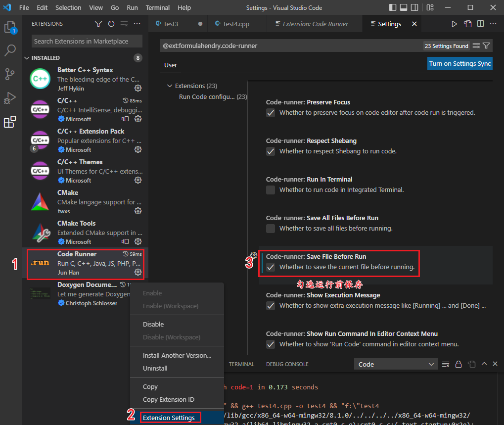504x425 pixels.
Task: Uncheck Code-runner Preserve Focus
Action: [271, 113]
